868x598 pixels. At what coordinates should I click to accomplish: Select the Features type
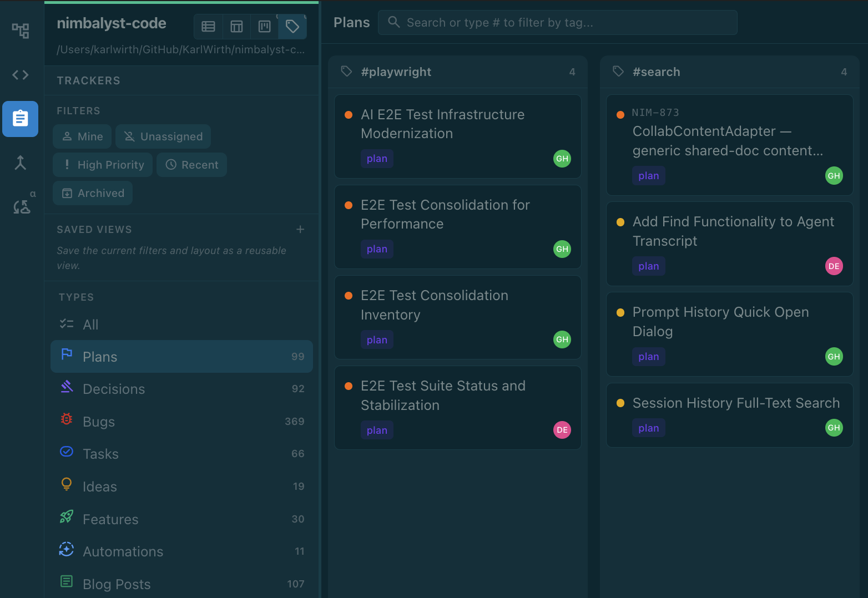(x=181, y=519)
